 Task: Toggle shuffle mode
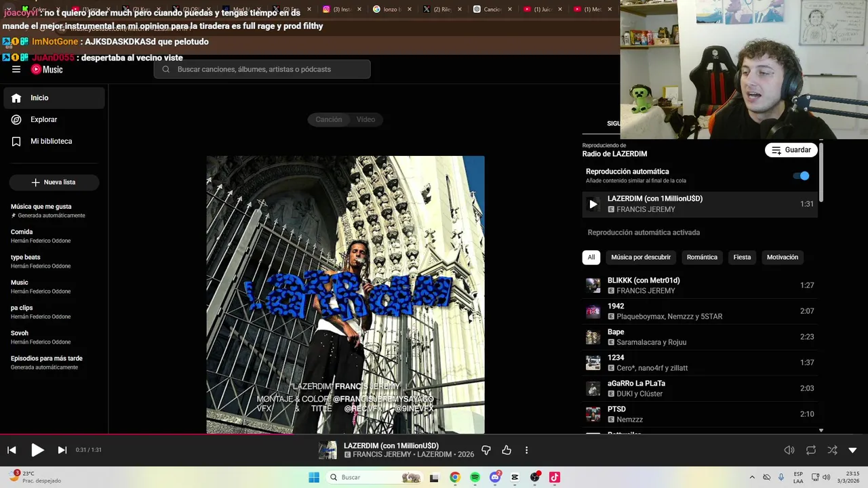coord(832,450)
